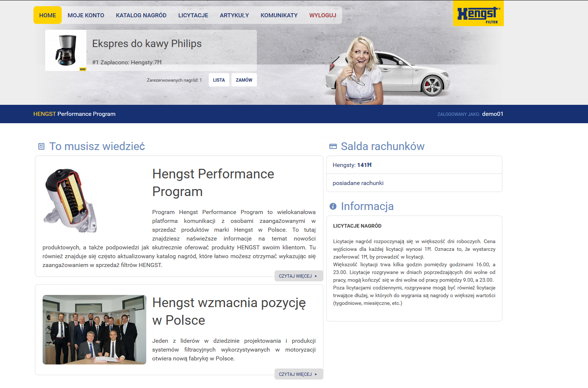Image resolution: width=588 pixels, height=388 pixels.
Task: Click the info icon beside Informacja
Action: [333, 206]
